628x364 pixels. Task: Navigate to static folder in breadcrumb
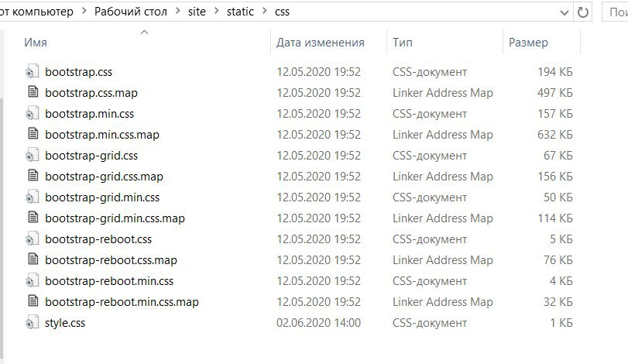[240, 12]
